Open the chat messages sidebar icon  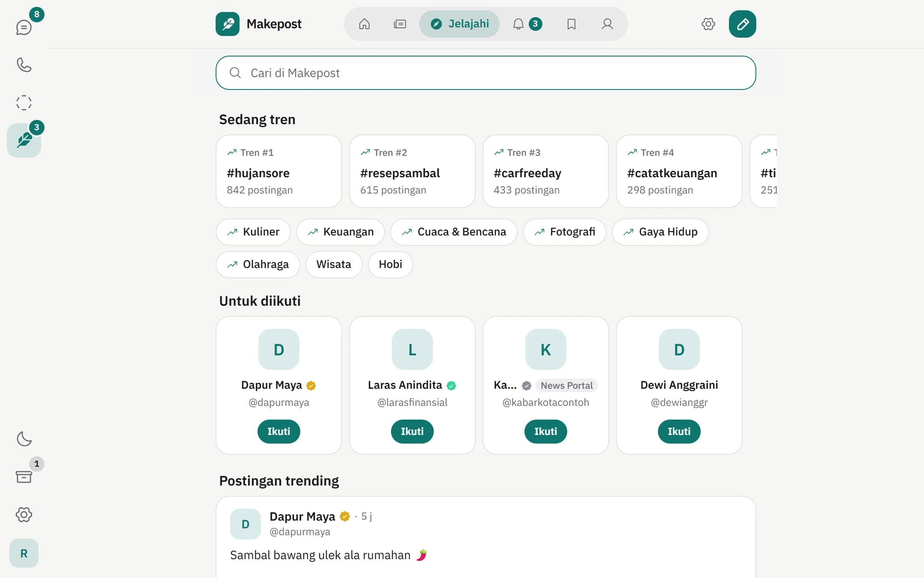point(24,27)
